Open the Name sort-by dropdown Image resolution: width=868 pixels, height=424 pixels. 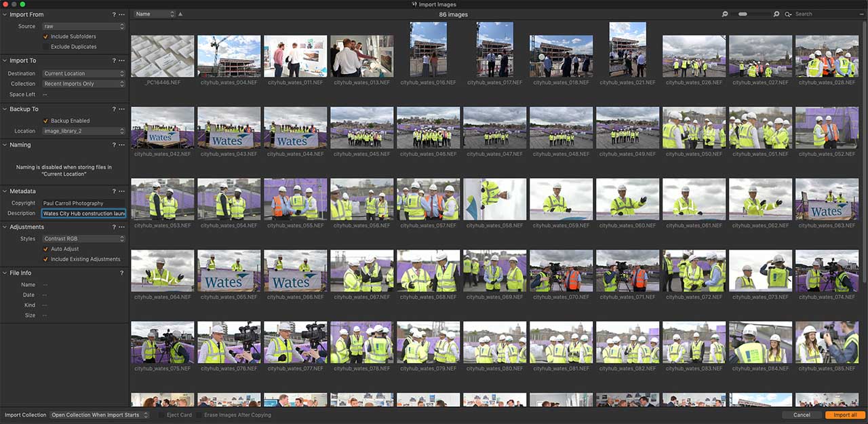click(x=154, y=14)
